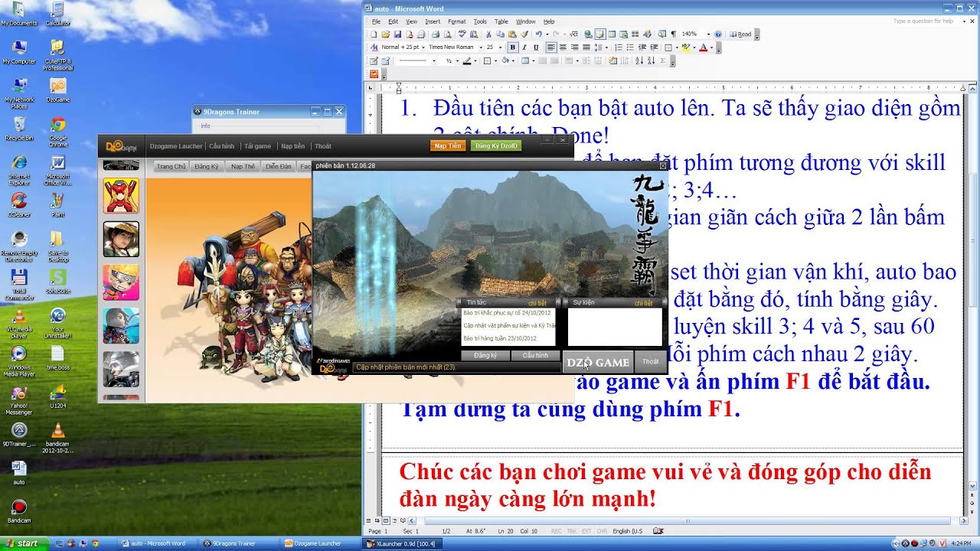Select the Naruto game thumbnail in sidebar
The image size is (980, 551).
click(121, 282)
